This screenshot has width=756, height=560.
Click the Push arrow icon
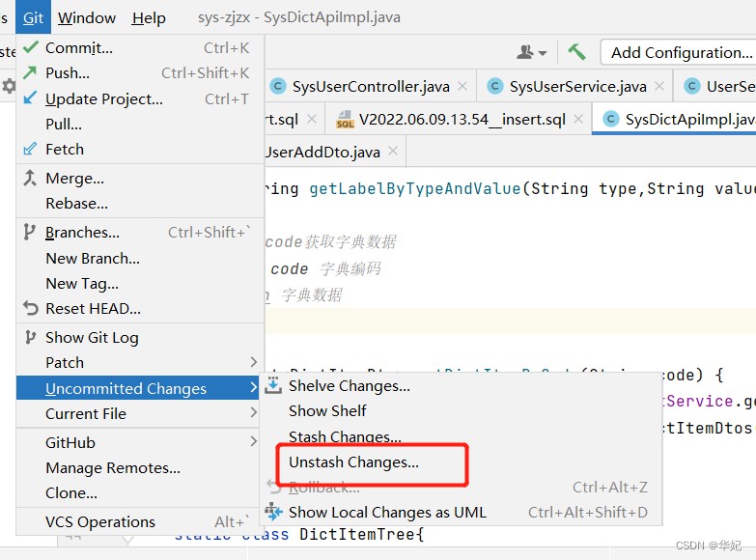pos(30,72)
